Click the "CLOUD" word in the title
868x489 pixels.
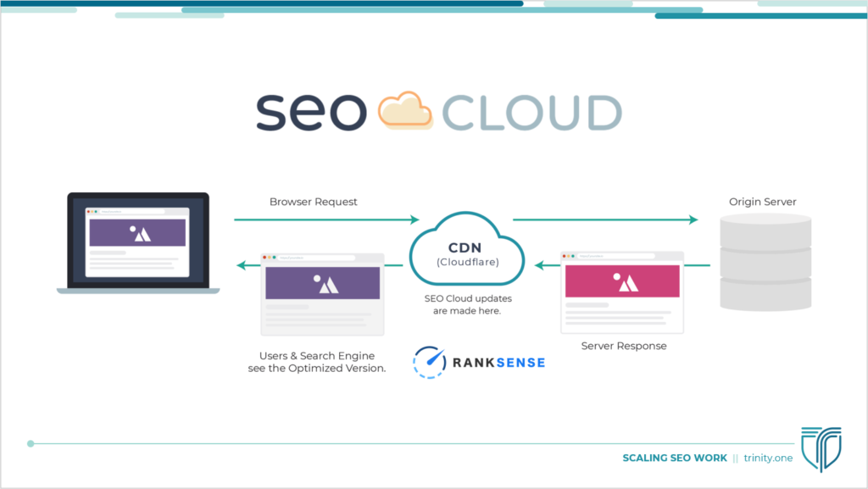coord(532,113)
